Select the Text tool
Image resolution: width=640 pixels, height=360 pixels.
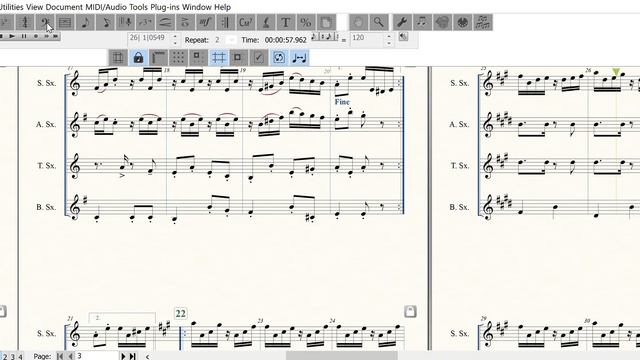(x=286, y=22)
